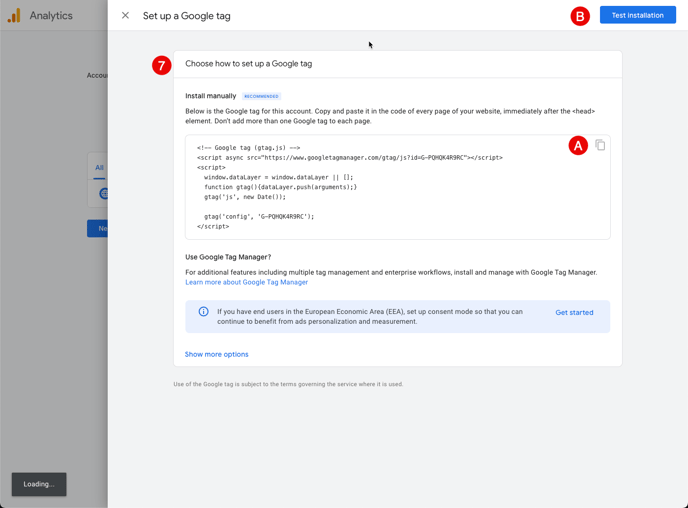This screenshot has height=508, width=688.
Task: Click the Google tag comment line in code
Action: [x=248, y=148]
